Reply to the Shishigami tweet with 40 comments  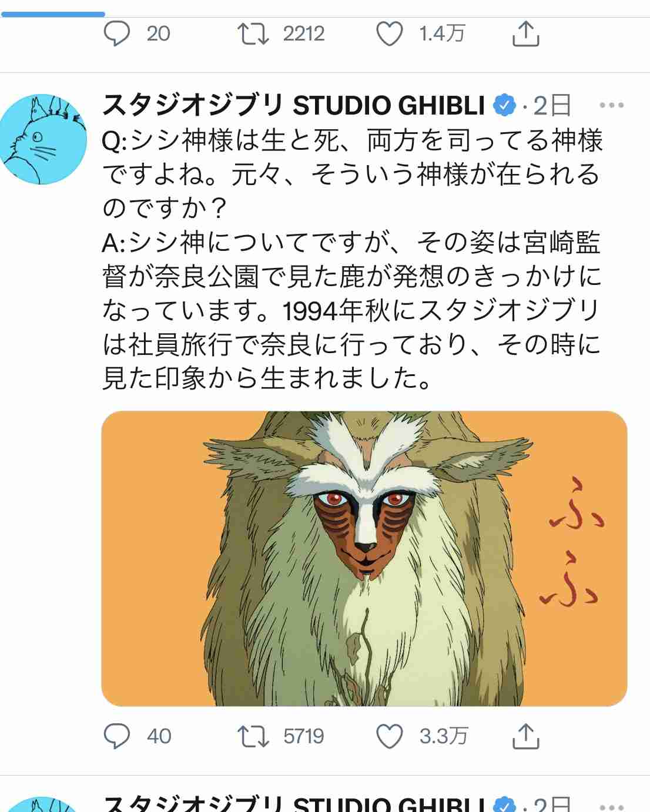117,736
